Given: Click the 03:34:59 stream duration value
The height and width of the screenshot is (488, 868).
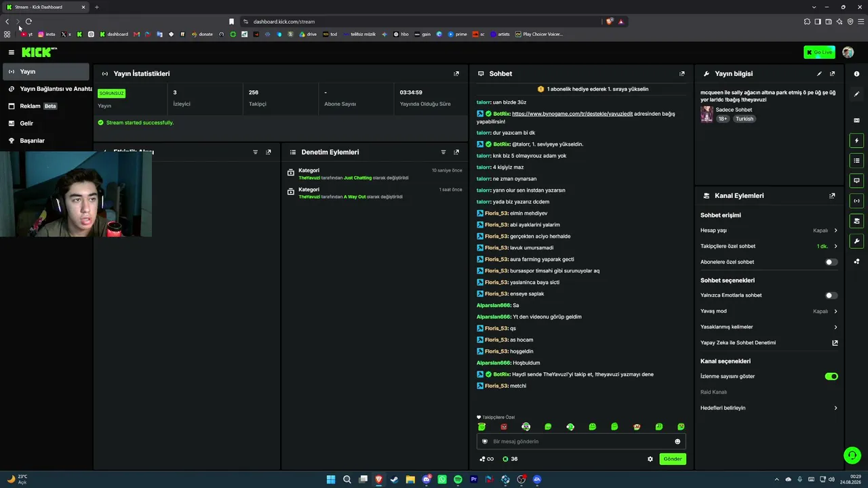Looking at the screenshot, I should (411, 92).
